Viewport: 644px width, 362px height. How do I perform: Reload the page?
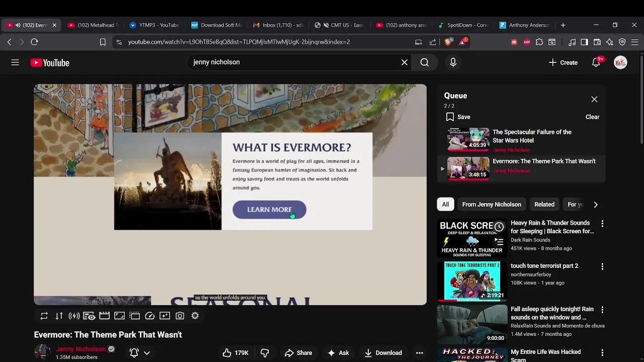click(34, 42)
